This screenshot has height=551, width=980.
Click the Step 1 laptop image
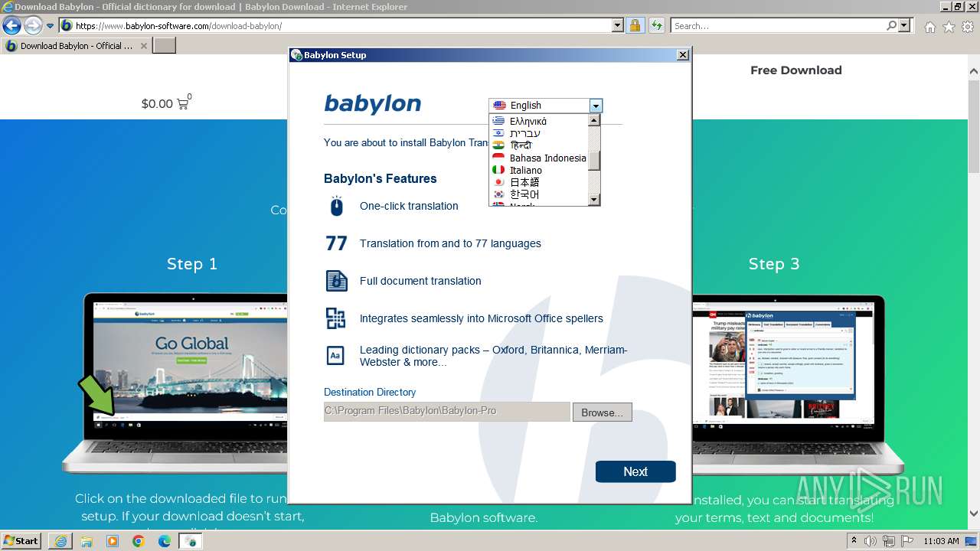point(175,383)
